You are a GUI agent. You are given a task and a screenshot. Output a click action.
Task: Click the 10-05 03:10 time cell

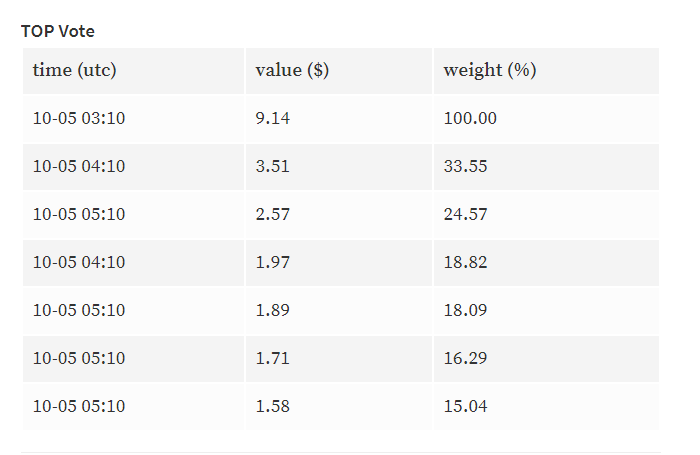point(133,119)
